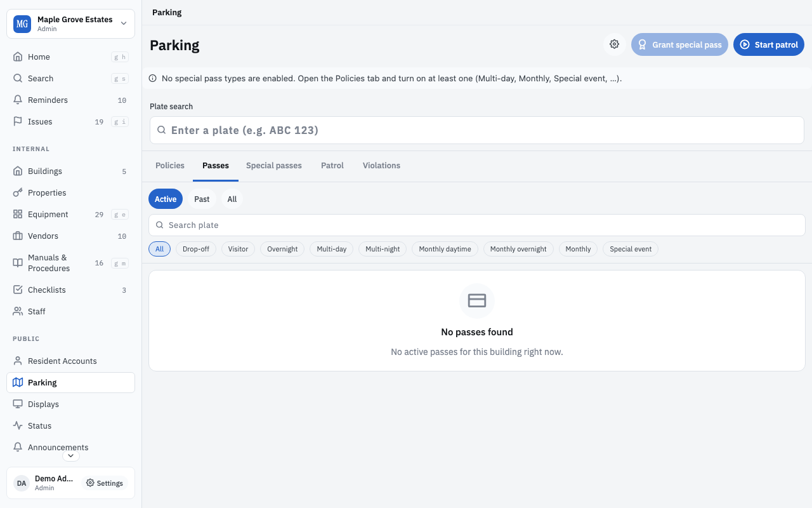Filter passes by Overnight type
Viewport: 812px width, 508px height.
[x=282, y=249]
